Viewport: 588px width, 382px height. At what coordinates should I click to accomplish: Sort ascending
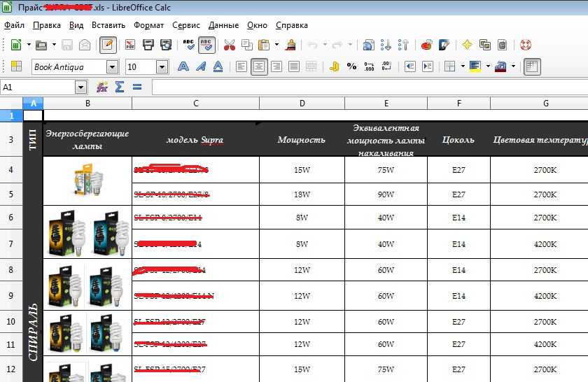point(386,45)
